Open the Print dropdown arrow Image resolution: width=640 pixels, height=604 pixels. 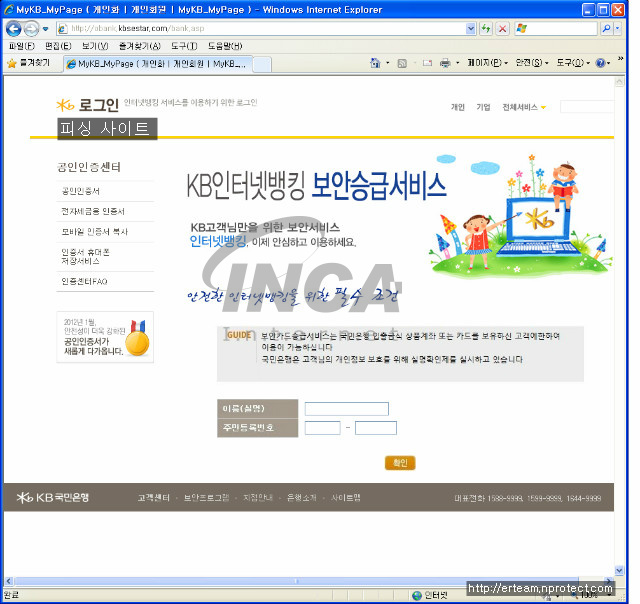458,63
